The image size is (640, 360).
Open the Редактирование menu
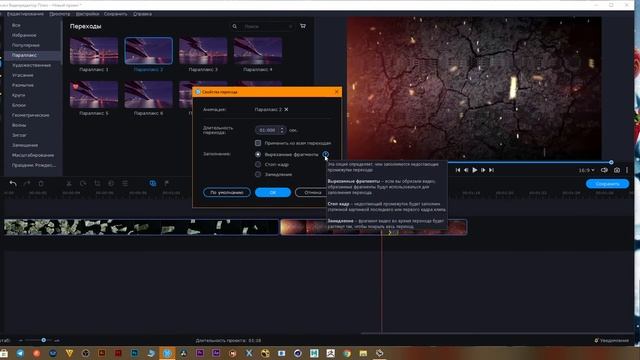point(25,14)
